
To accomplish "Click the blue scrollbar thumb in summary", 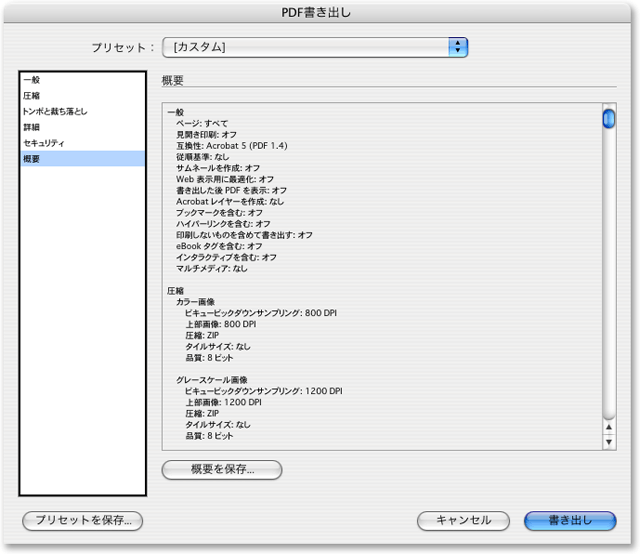I will click(x=608, y=119).
